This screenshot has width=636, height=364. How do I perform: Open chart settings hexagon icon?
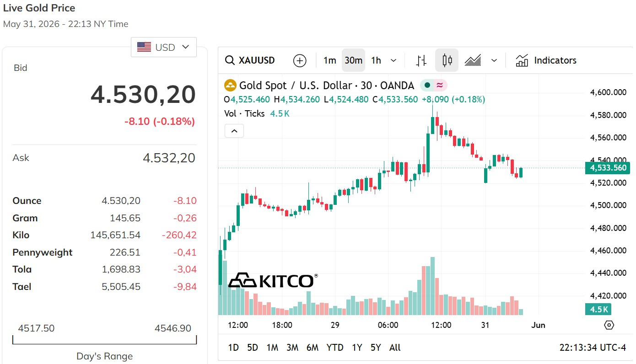point(609,325)
